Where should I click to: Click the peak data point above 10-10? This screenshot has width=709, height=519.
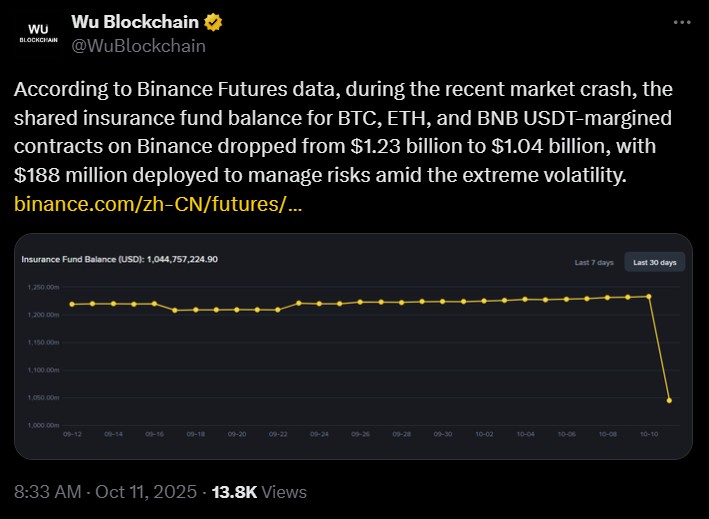(x=649, y=296)
